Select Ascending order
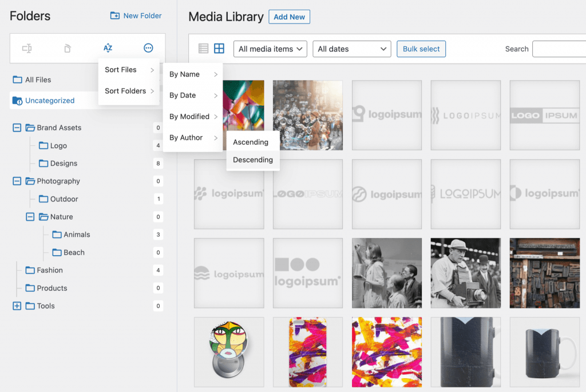 pyautogui.click(x=253, y=142)
